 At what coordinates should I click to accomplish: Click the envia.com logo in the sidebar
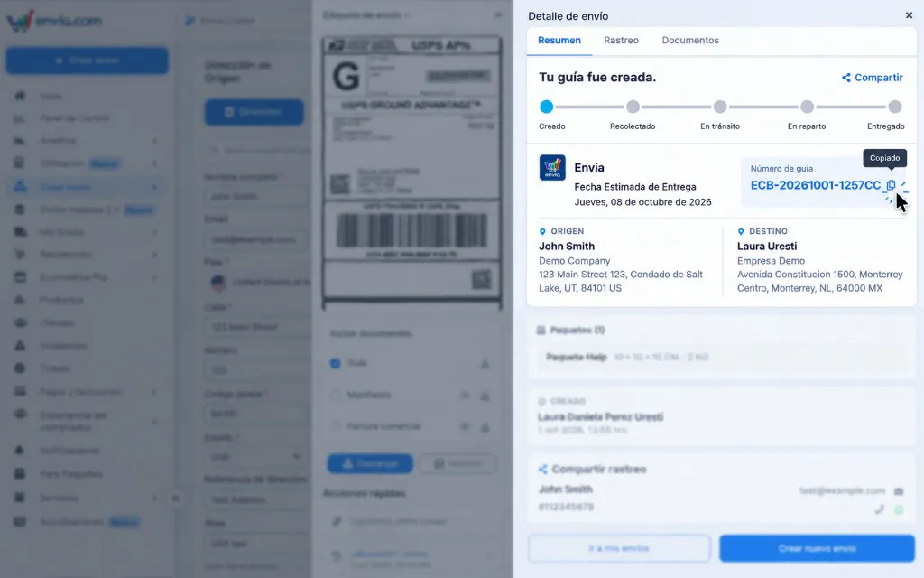[x=54, y=22]
